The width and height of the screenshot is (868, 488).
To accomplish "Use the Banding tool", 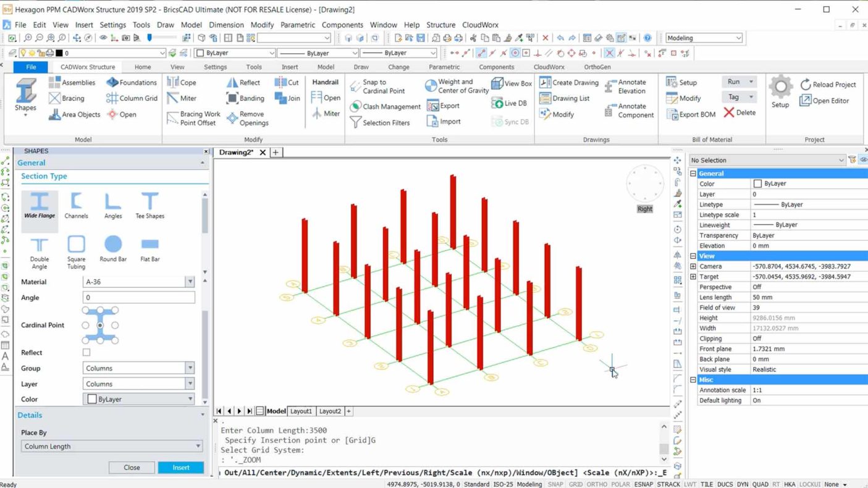I will (x=245, y=98).
